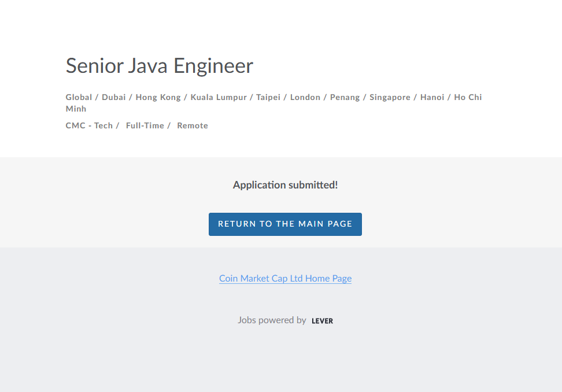Open the Coin Market Cap Ltd Home Page link
The width and height of the screenshot is (562, 392).
pyautogui.click(x=285, y=279)
